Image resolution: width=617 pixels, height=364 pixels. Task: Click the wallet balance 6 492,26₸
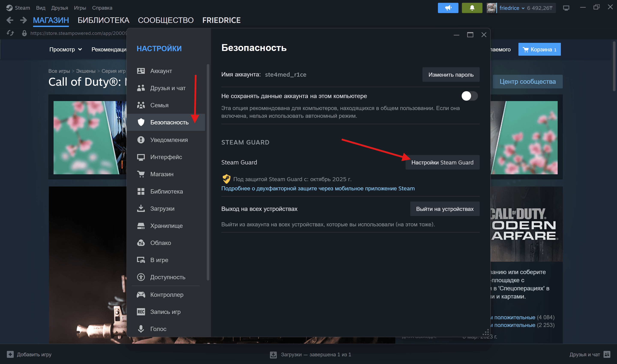540,8
